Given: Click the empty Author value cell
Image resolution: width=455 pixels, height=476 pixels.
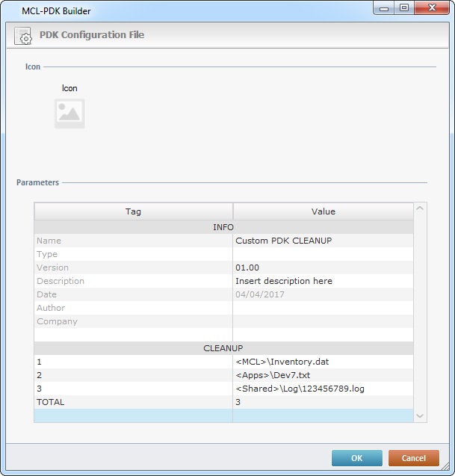Looking at the screenshot, I should (x=322, y=308).
